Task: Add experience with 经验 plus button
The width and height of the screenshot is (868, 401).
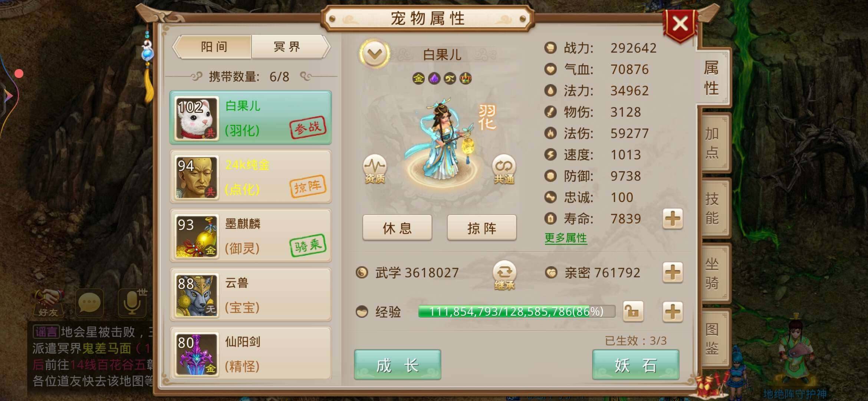Action: click(673, 312)
